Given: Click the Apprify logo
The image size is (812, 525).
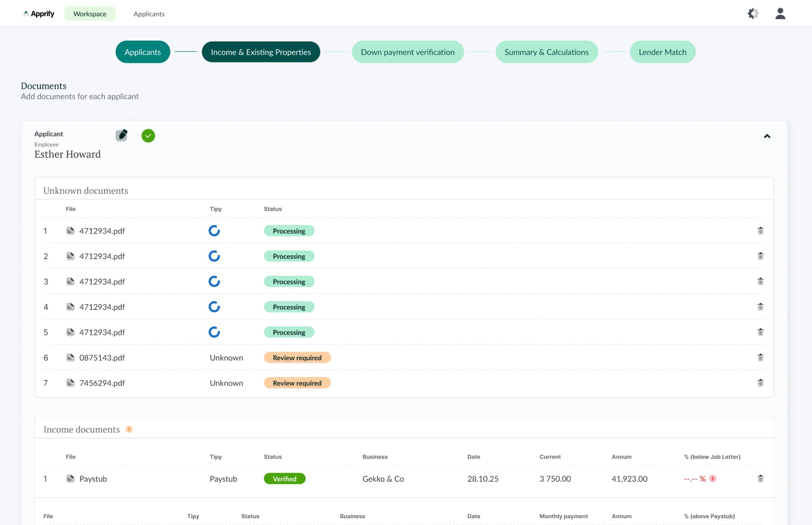Looking at the screenshot, I should [x=39, y=14].
